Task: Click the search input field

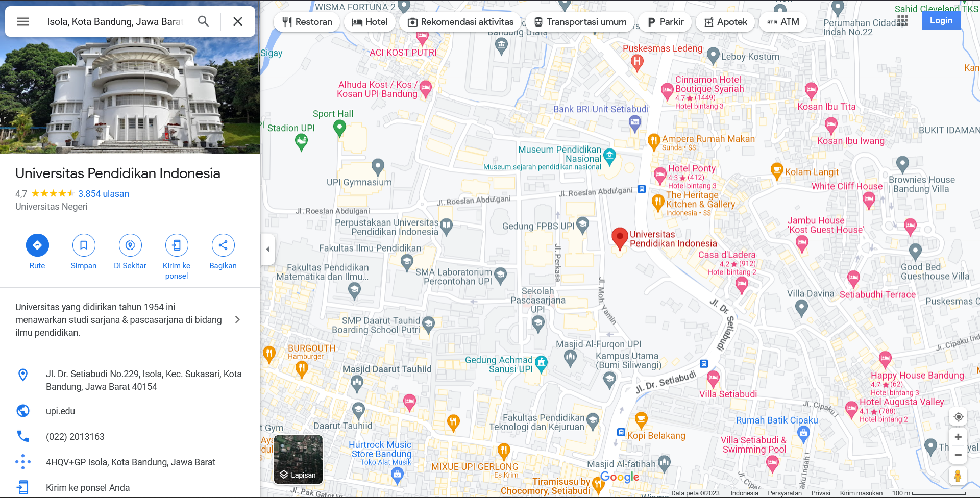Action: tap(115, 21)
